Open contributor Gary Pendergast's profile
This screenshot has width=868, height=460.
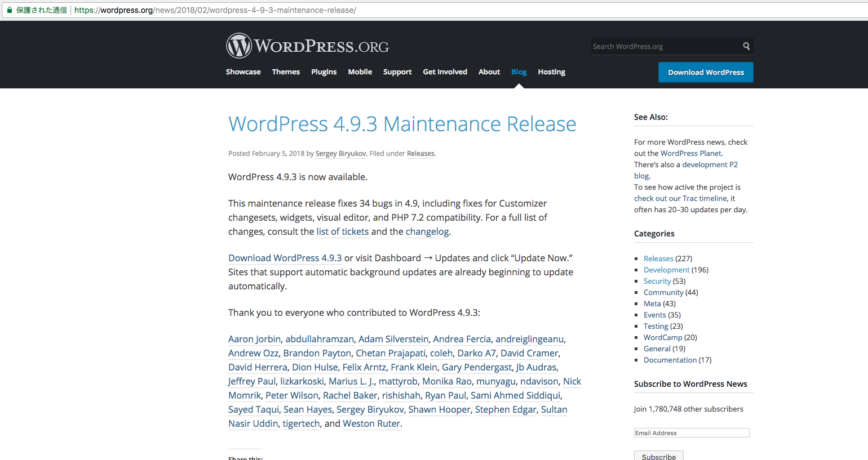point(477,367)
